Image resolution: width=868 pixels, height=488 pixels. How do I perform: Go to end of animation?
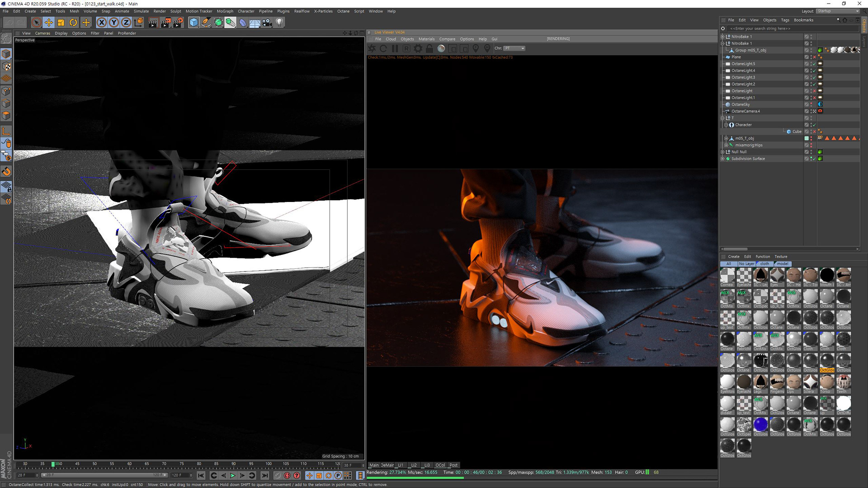pyautogui.click(x=265, y=475)
